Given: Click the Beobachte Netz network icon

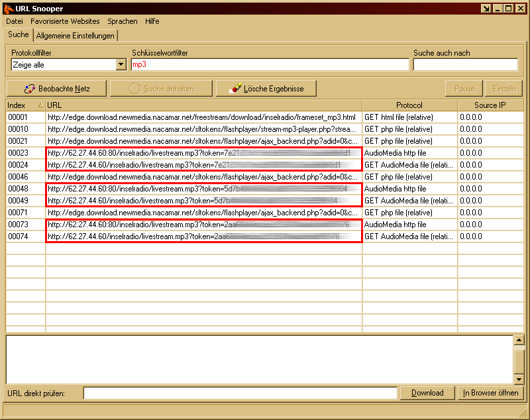Looking at the screenshot, I should click(x=30, y=89).
